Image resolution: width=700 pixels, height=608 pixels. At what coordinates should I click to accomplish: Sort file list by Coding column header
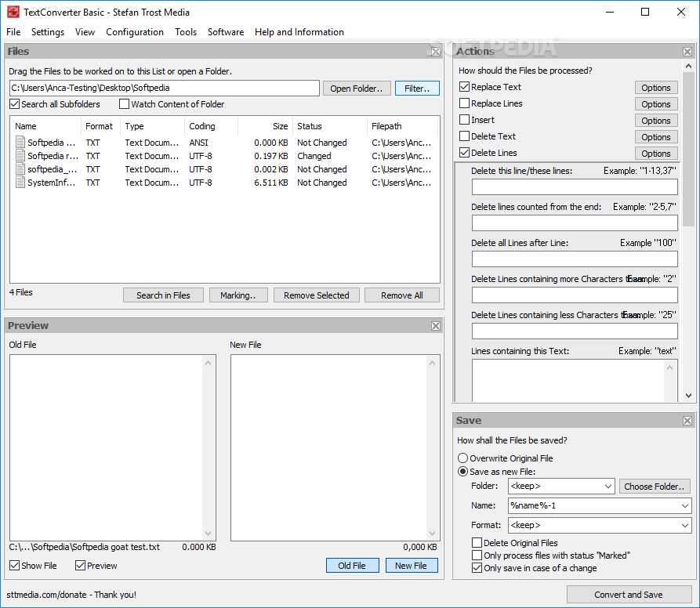click(211, 126)
